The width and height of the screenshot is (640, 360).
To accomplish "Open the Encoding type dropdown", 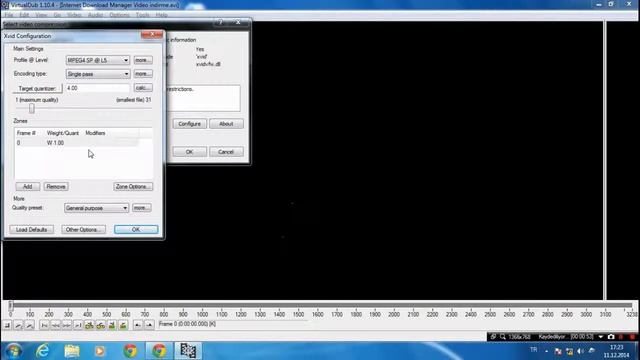I will click(x=98, y=74).
